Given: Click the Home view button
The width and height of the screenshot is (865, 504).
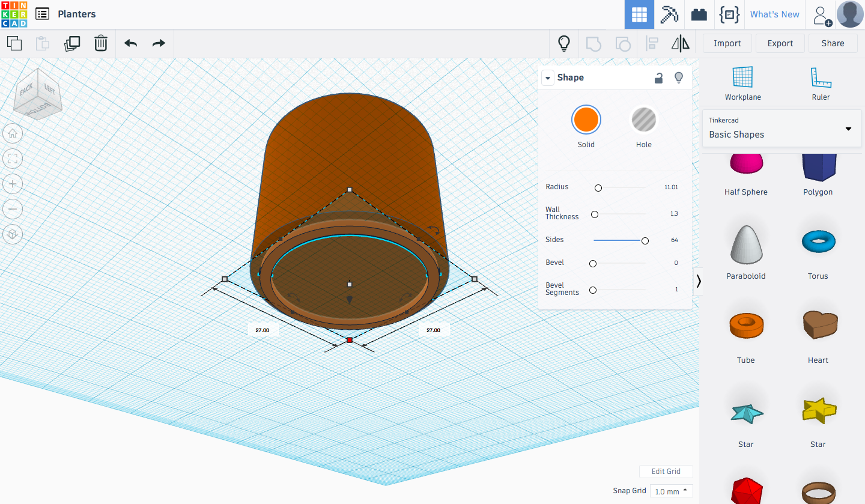Looking at the screenshot, I should [x=13, y=133].
